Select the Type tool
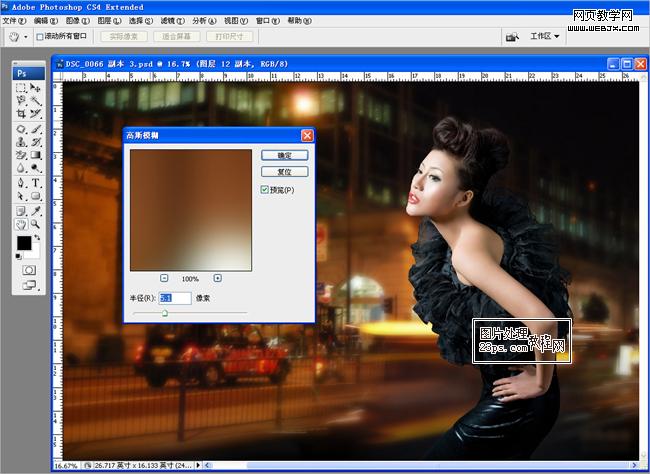Screen dimensions: 650x474 36,183
